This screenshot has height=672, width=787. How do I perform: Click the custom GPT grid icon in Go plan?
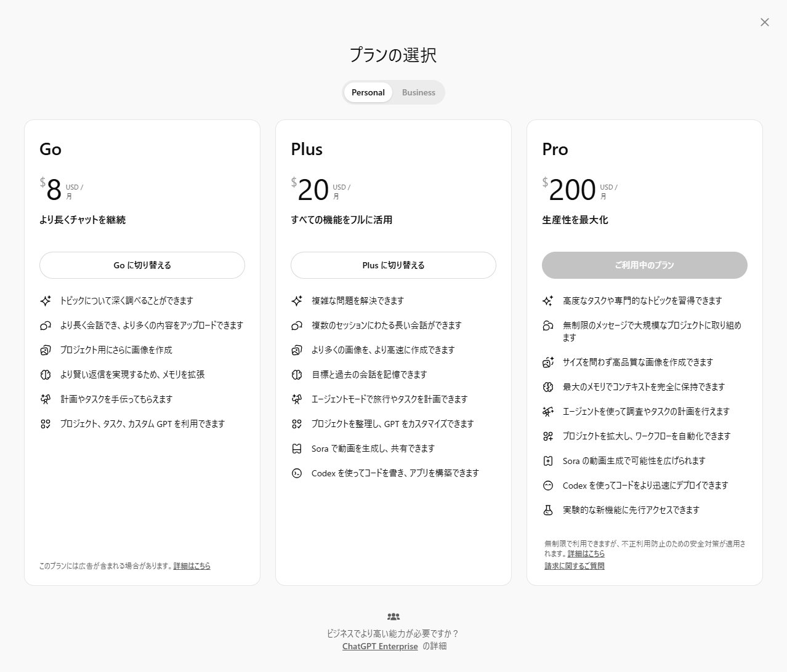[45, 424]
